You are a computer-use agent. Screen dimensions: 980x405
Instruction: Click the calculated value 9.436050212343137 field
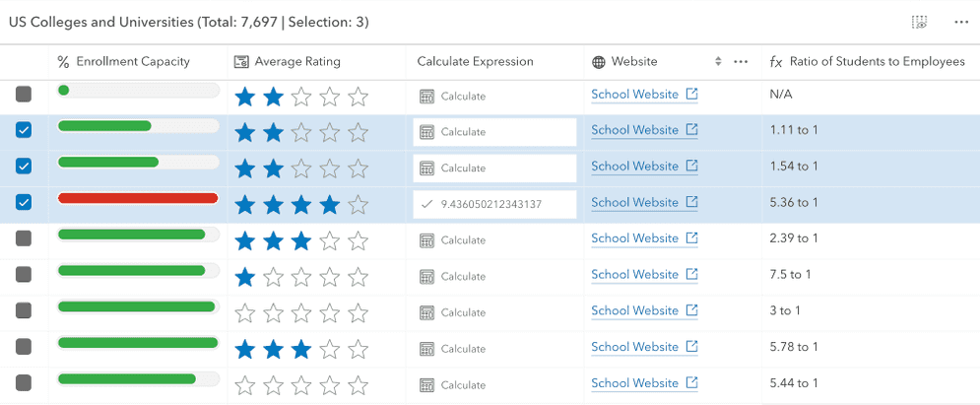click(493, 204)
